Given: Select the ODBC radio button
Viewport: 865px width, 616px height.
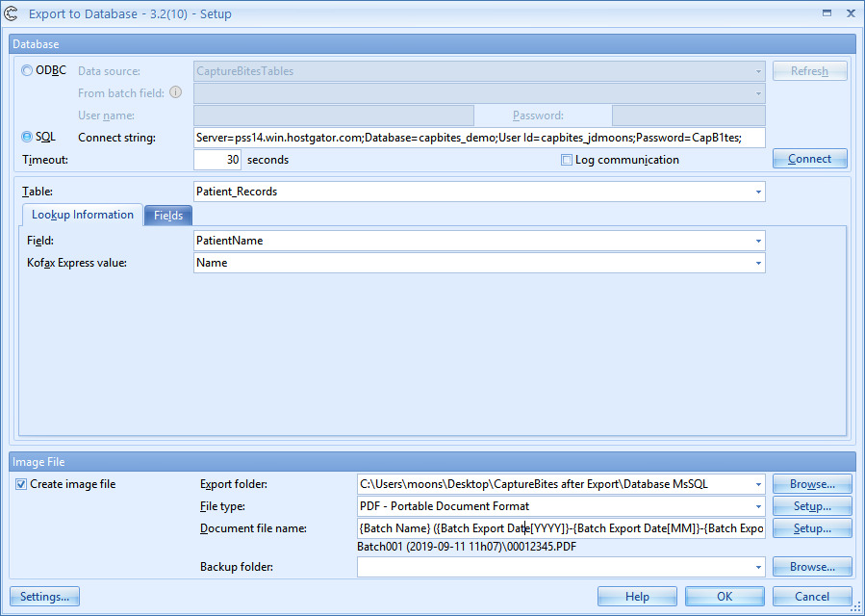Looking at the screenshot, I should [27, 70].
